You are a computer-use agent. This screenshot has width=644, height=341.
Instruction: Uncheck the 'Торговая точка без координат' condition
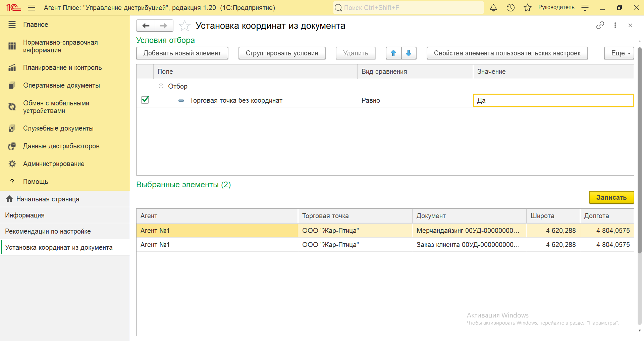145,100
